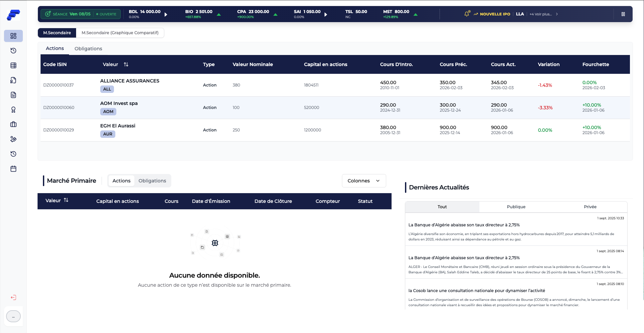Open the user document sidebar icon

point(13,80)
